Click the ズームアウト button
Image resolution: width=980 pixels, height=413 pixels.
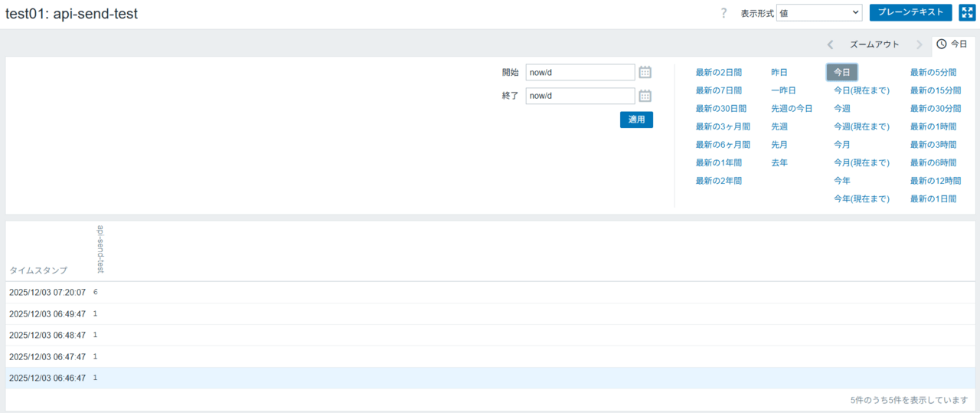[x=874, y=44]
